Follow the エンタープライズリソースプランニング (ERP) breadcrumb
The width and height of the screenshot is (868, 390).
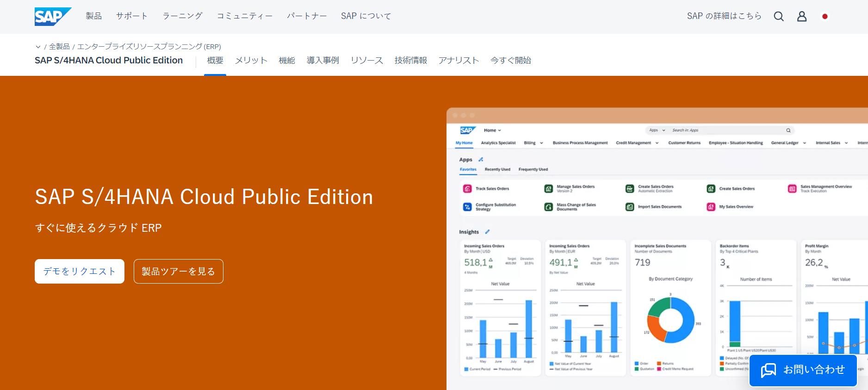pyautogui.click(x=149, y=47)
